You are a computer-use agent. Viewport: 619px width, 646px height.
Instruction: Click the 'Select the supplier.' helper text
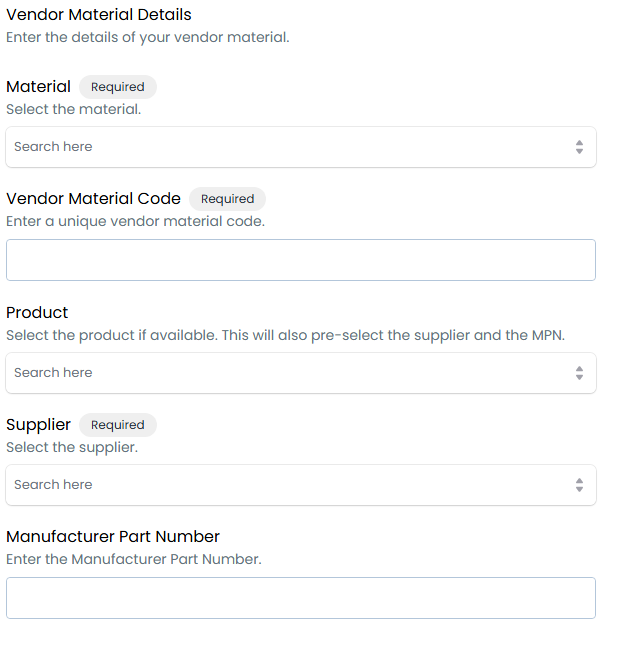(x=72, y=447)
